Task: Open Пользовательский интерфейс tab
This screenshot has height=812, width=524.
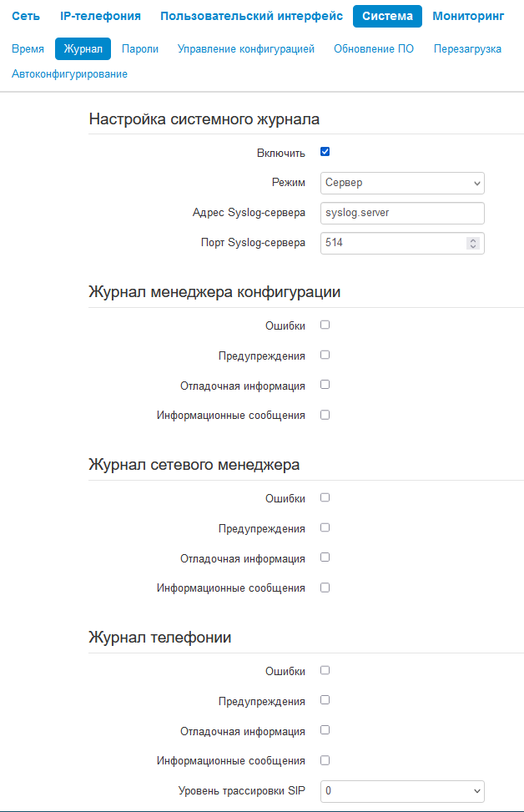Action: click(x=251, y=16)
